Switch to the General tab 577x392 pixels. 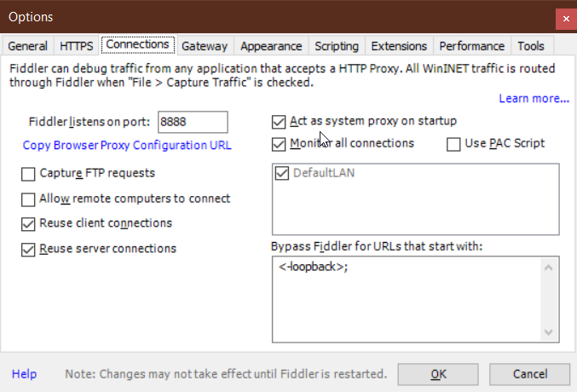coord(27,46)
